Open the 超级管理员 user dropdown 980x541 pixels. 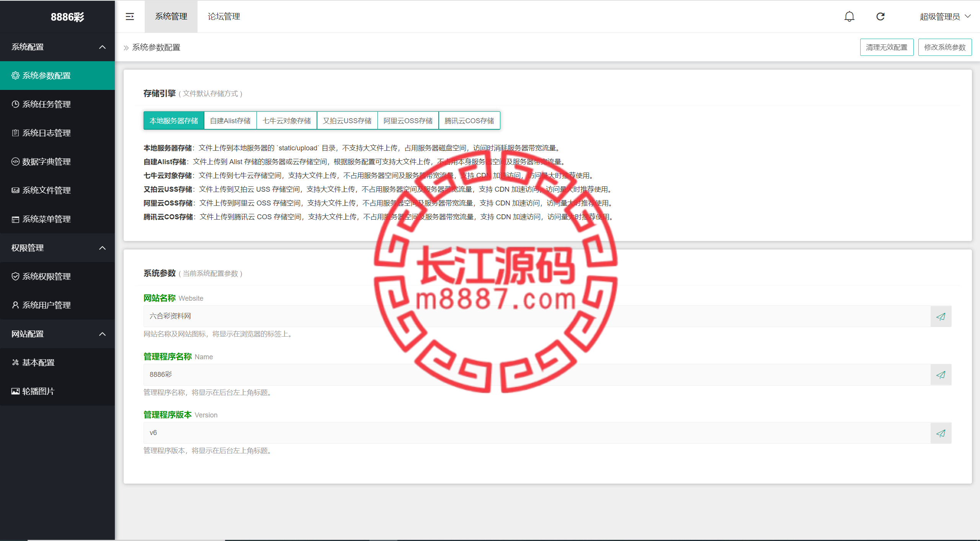click(945, 16)
